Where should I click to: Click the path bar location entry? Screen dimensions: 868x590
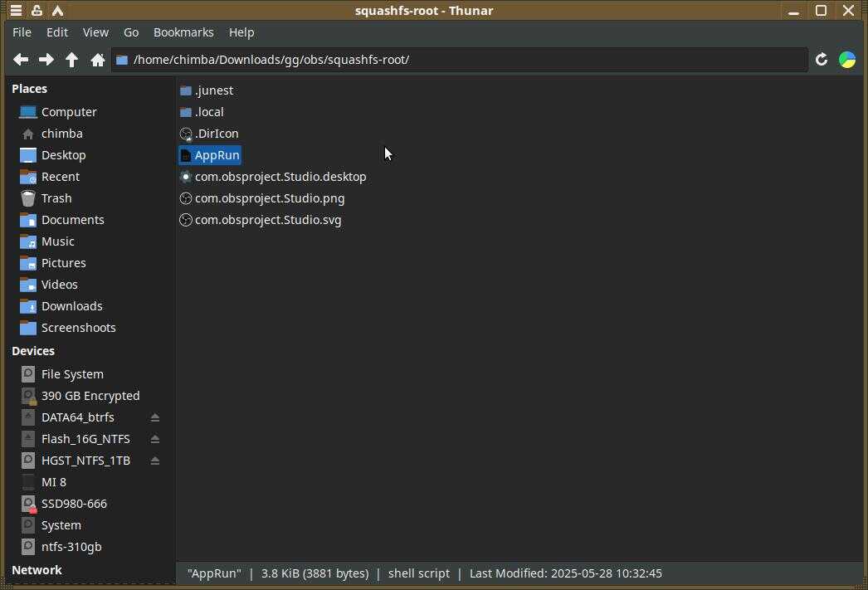(x=460, y=59)
